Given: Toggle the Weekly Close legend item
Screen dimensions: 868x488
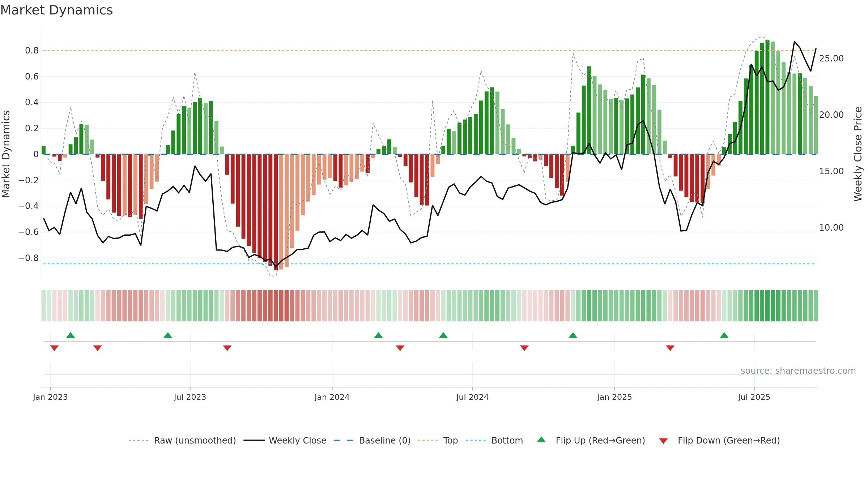Looking at the screenshot, I should (285, 440).
